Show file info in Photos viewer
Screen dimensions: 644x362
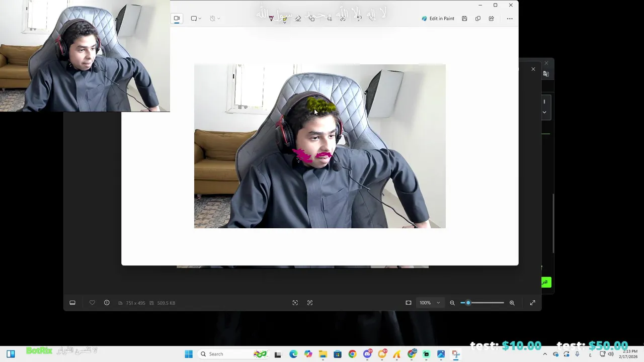[107, 303]
